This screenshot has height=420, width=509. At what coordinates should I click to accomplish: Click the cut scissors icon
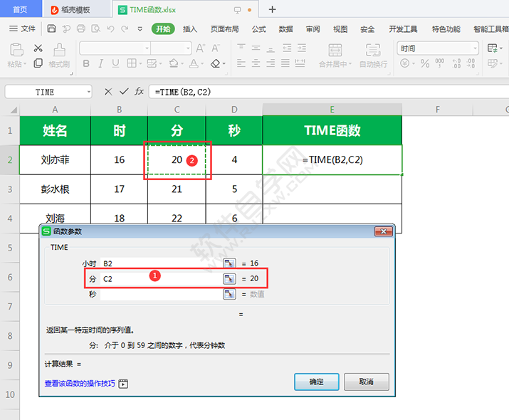tap(38, 48)
